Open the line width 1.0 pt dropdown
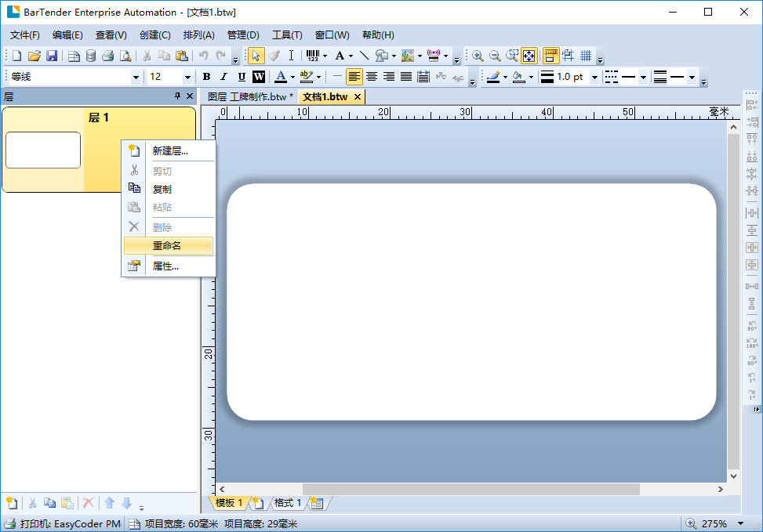 point(594,77)
